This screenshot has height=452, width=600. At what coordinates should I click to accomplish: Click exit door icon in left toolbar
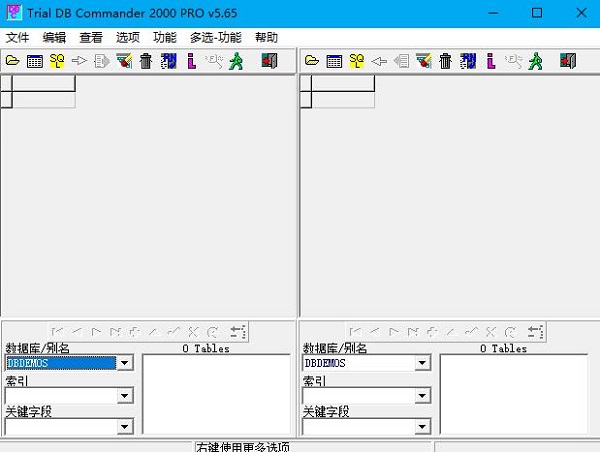click(x=269, y=61)
